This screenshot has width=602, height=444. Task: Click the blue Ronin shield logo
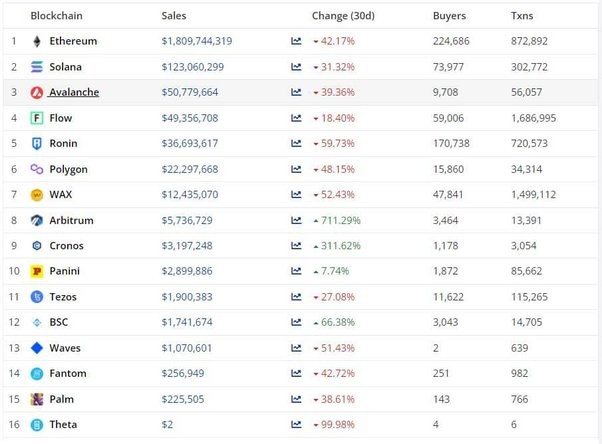pyautogui.click(x=37, y=144)
